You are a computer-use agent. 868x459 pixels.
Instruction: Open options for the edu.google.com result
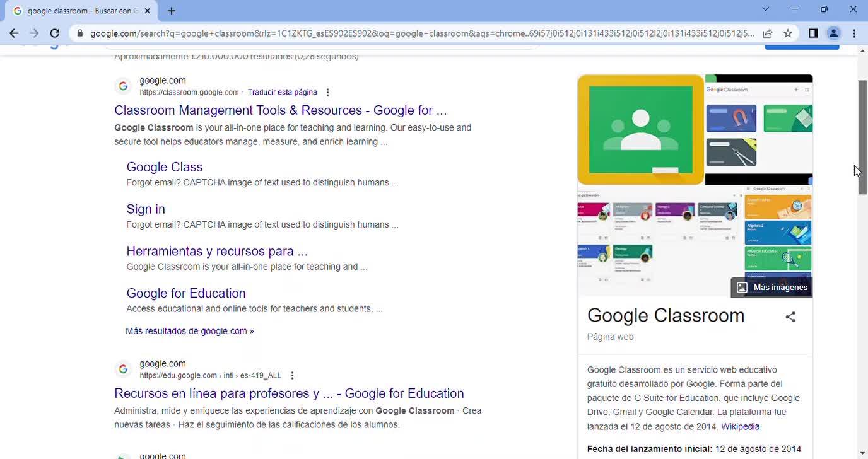(x=292, y=376)
